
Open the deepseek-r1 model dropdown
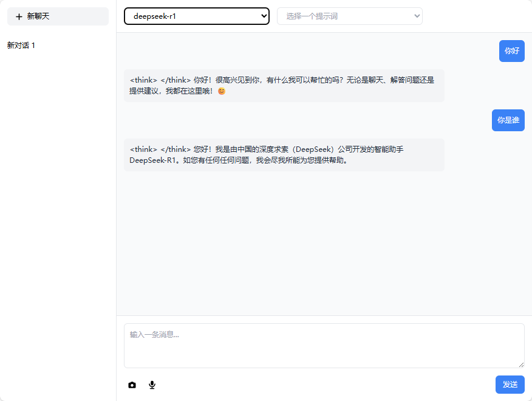pos(197,16)
